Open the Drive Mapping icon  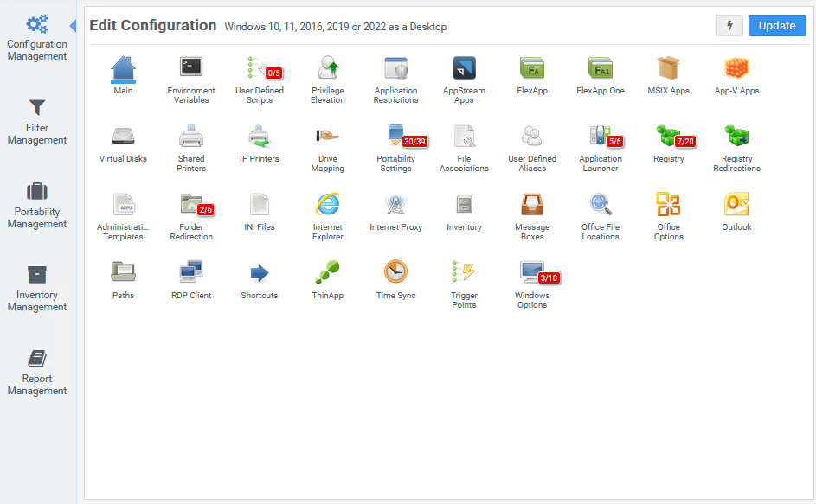tap(327, 137)
